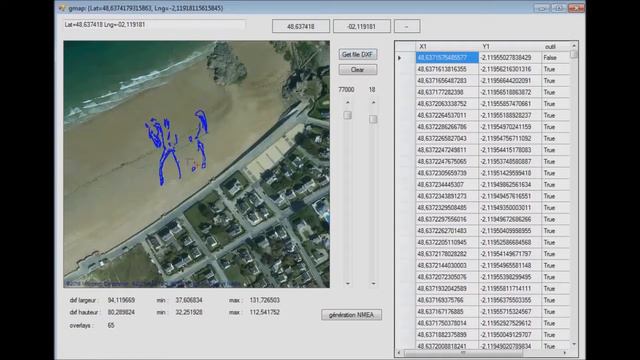Screen dimensions: 640x360
Task: Click the Clear button
Action: click(x=358, y=70)
